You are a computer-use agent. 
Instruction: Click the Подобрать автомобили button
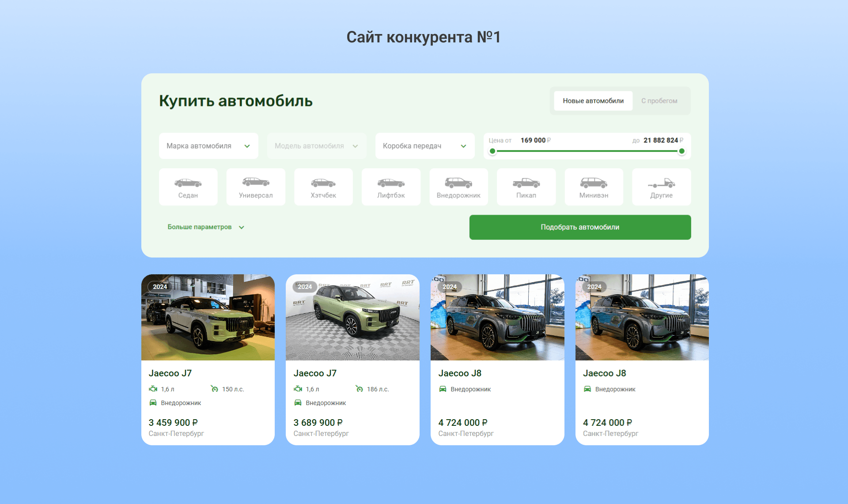[x=580, y=227]
